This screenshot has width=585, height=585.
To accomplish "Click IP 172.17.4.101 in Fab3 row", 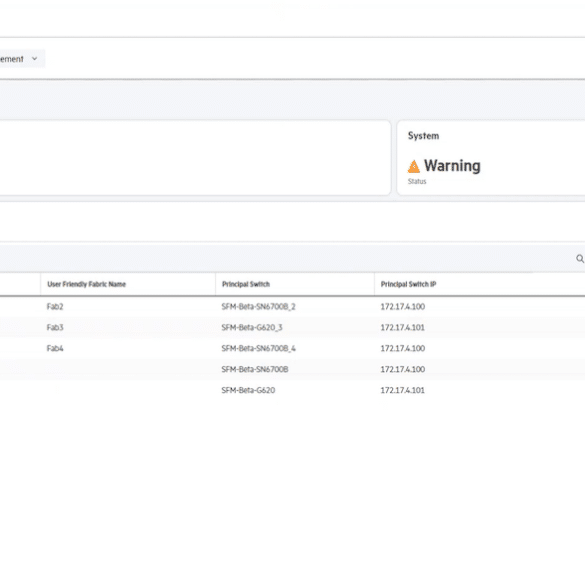I will (403, 328).
